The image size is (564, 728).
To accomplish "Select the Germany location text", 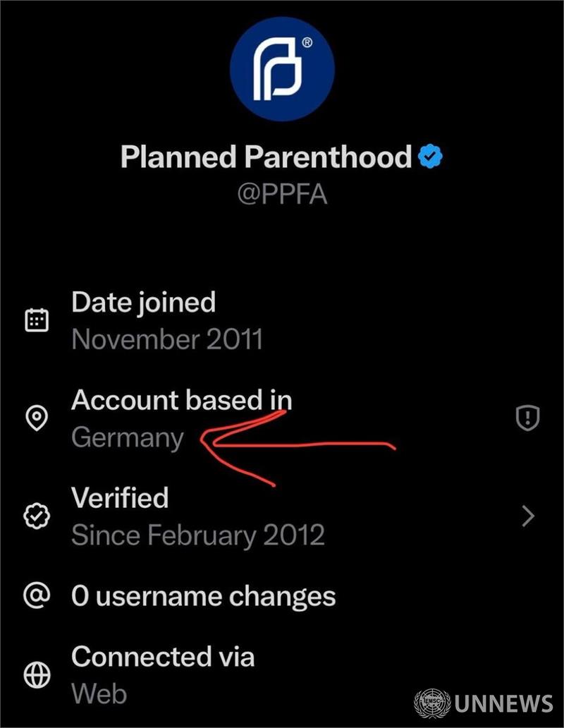I will (127, 438).
